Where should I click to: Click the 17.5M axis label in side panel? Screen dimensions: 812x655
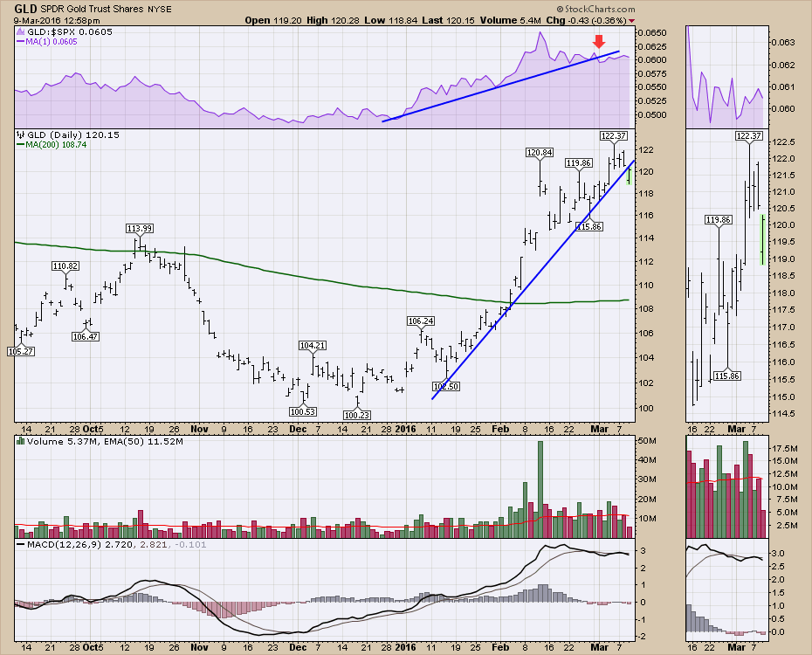point(786,448)
